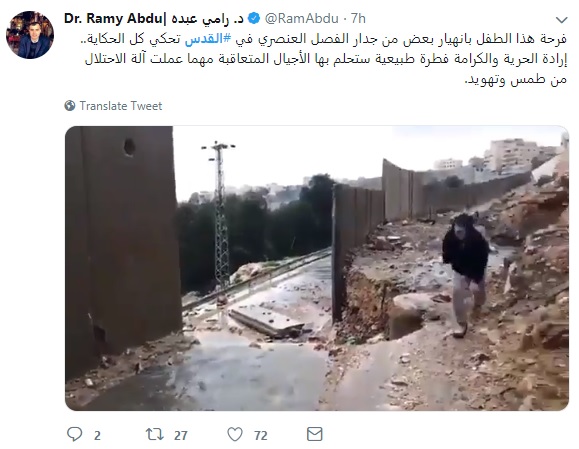
Task: Click the globe icon beside Translate Tweet
Action: (70, 106)
